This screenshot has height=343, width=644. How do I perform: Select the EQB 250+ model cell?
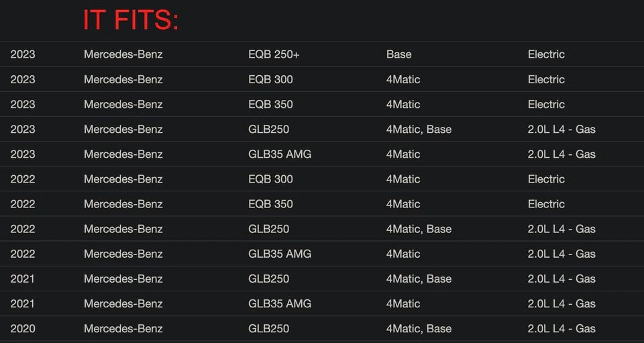(x=274, y=54)
